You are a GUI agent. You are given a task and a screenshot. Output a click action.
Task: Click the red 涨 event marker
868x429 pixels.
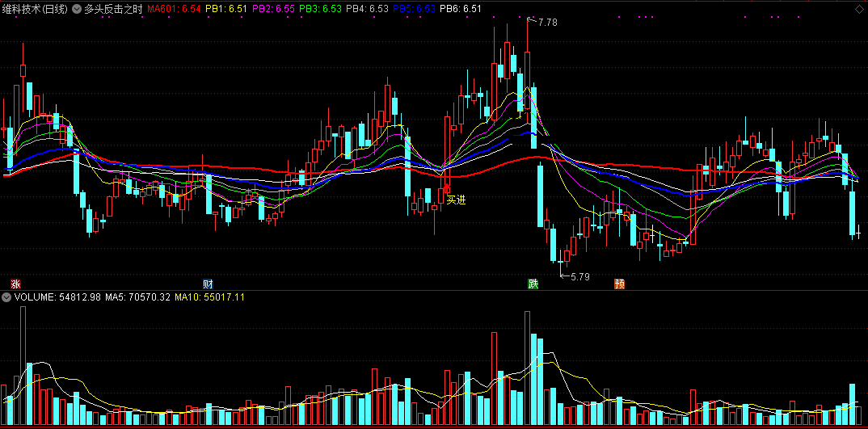tap(15, 284)
